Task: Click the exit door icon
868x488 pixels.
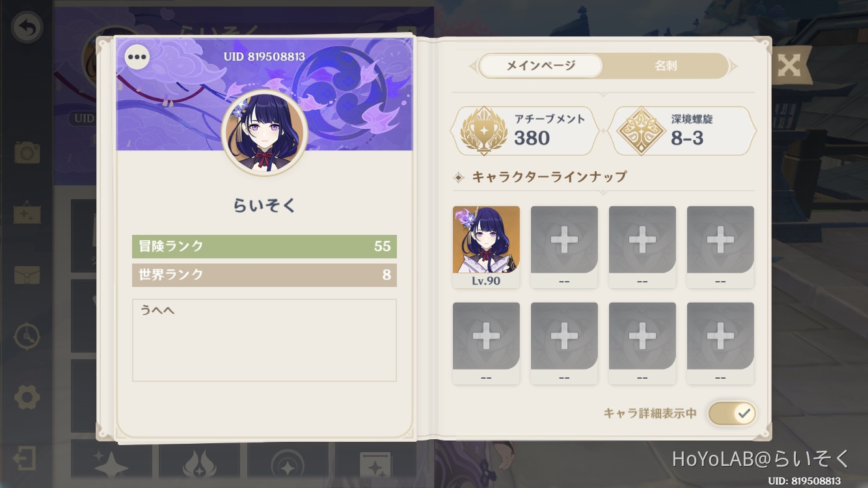Action: (x=25, y=458)
